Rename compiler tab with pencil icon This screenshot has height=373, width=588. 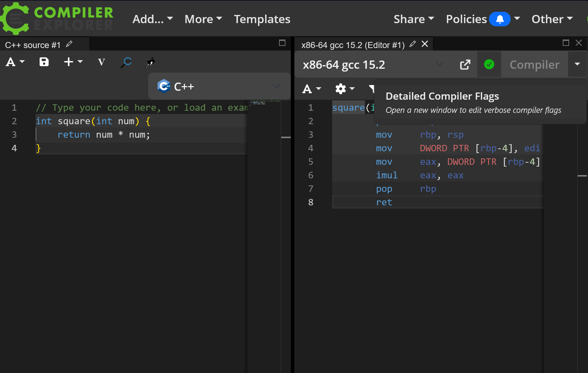tap(413, 44)
